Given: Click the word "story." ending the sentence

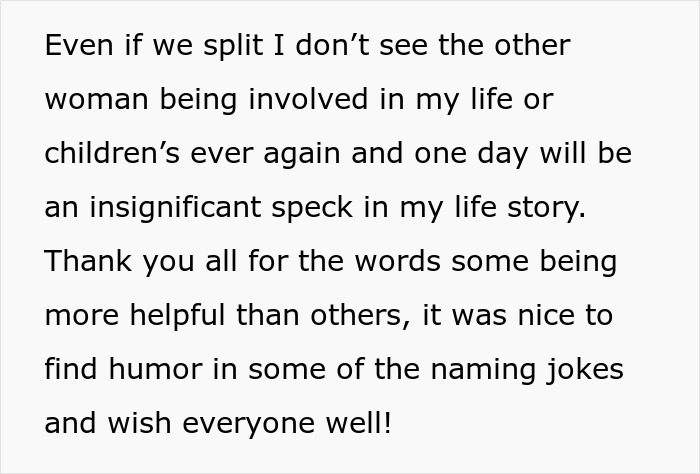Looking at the screenshot, I should (x=546, y=209).
